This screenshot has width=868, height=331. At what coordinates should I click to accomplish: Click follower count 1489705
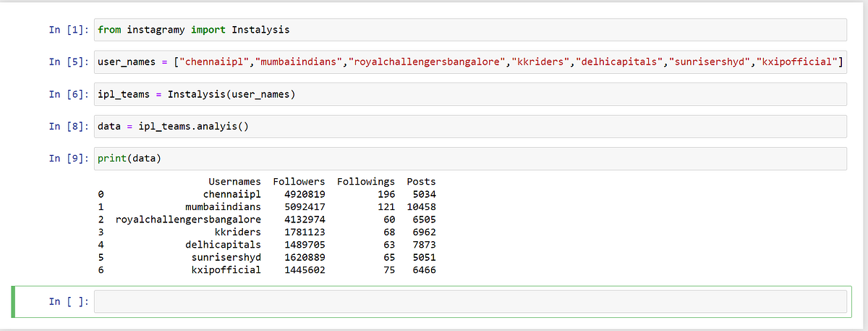tap(305, 245)
